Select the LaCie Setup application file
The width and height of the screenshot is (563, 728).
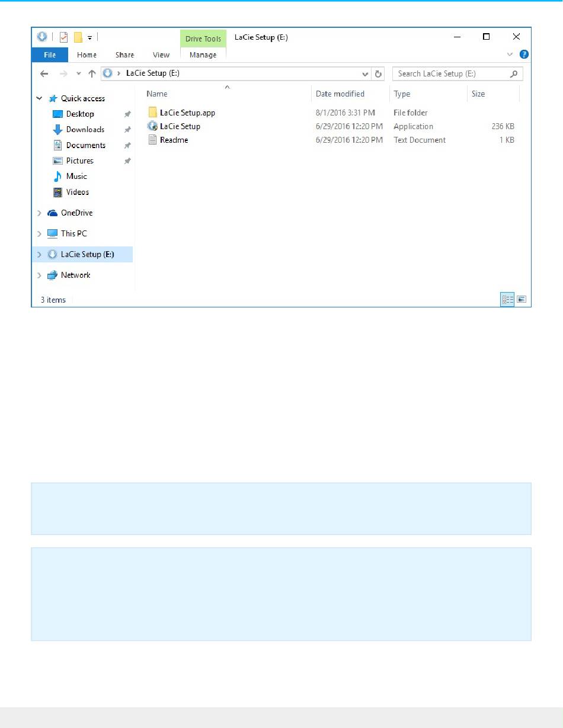pyautogui.click(x=180, y=126)
